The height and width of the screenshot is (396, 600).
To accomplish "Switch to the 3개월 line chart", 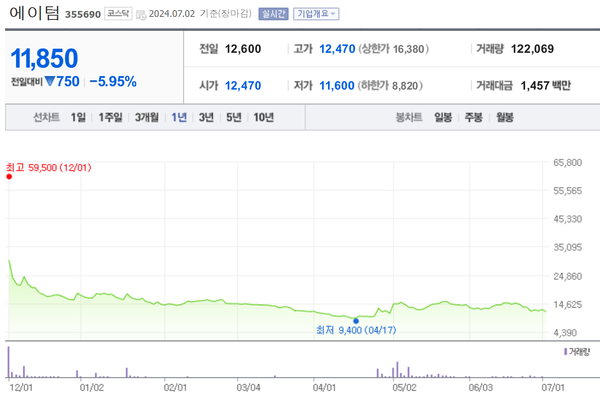I will click(x=147, y=117).
